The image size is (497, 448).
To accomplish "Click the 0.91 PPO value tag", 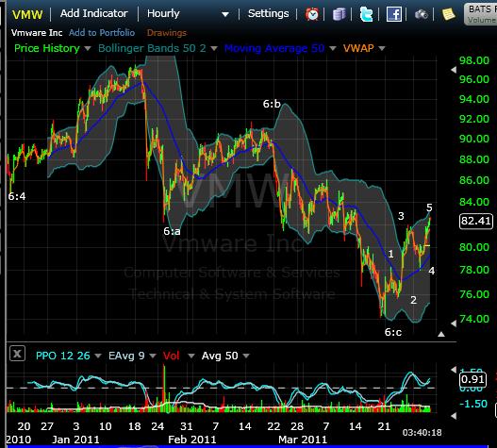I will [x=472, y=379].
